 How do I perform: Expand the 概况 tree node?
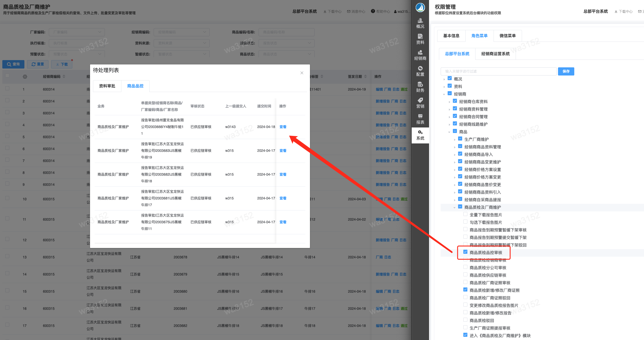pyautogui.click(x=444, y=79)
